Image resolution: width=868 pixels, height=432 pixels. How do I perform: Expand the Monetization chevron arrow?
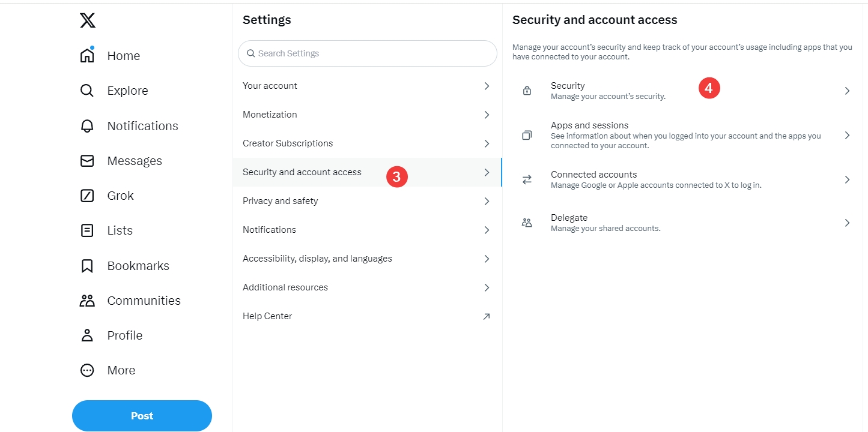pos(487,115)
